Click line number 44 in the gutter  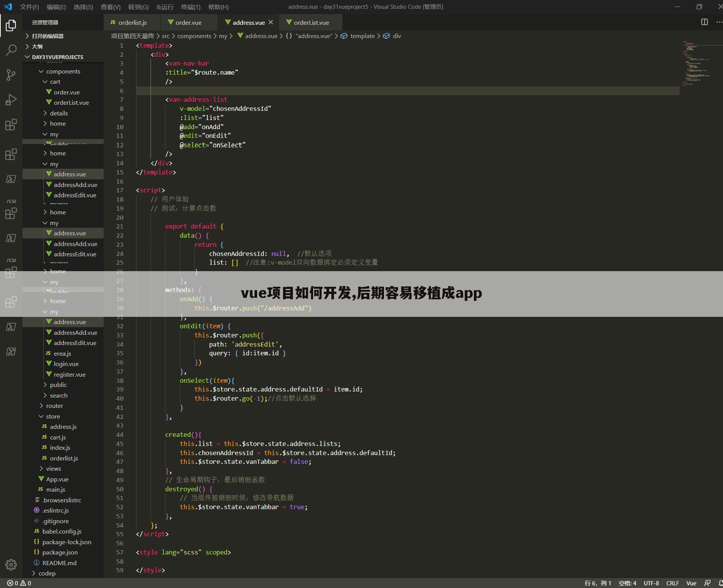click(120, 435)
